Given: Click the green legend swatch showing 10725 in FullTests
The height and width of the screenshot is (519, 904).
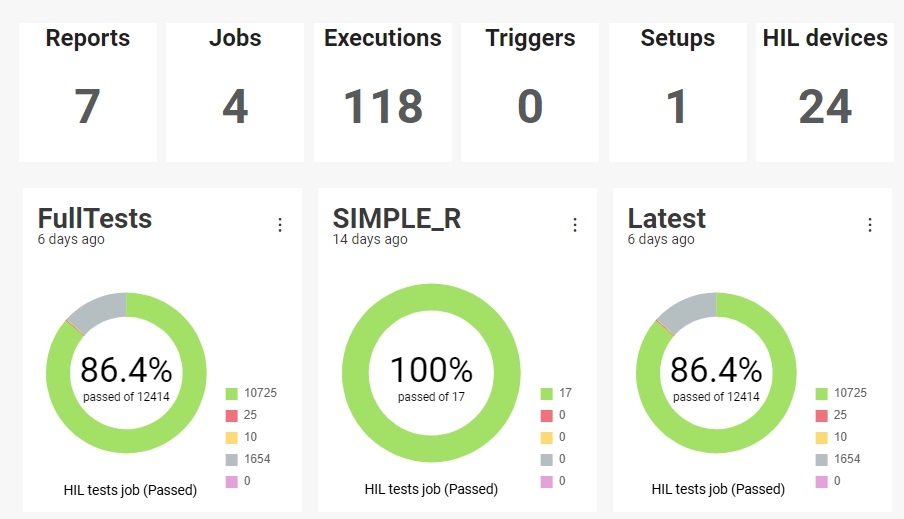Looking at the screenshot, I should [232, 394].
